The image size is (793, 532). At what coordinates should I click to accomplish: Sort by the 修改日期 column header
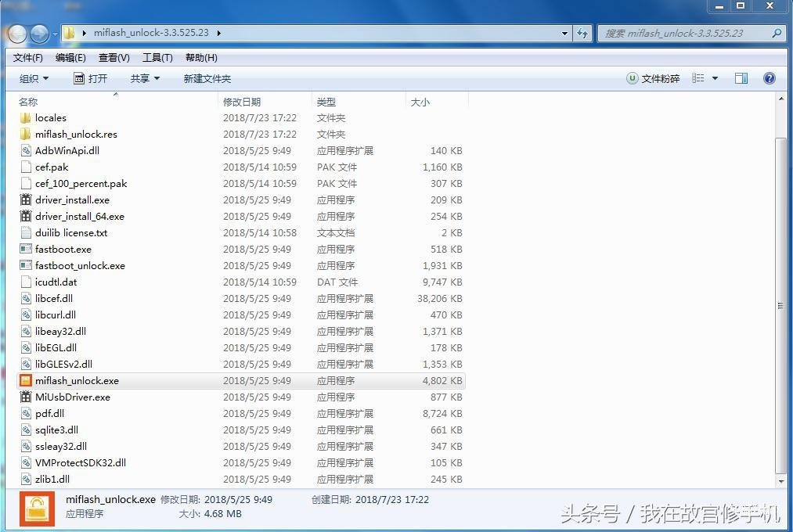[264, 102]
